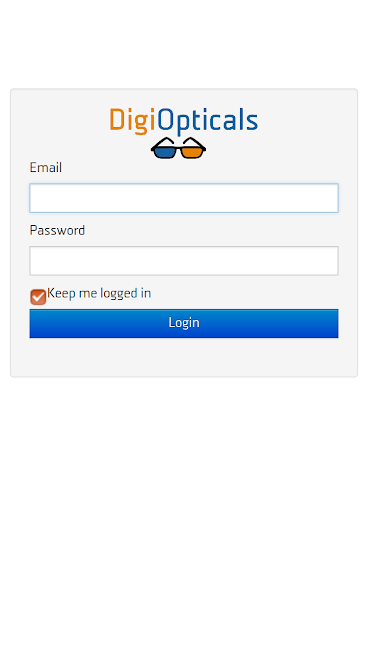Screen dimensions: 368x654
Task: Click the blue "Opticals" part of the logo
Action: click(x=208, y=121)
